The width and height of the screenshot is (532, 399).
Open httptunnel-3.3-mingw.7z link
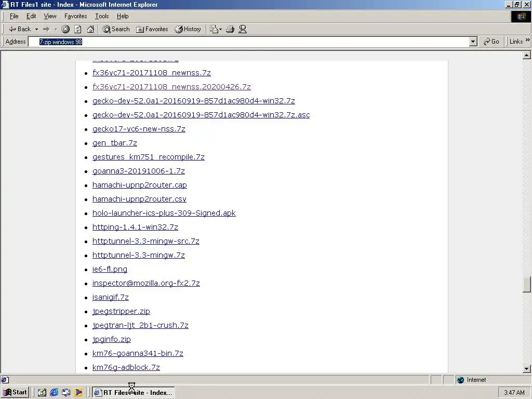138,255
